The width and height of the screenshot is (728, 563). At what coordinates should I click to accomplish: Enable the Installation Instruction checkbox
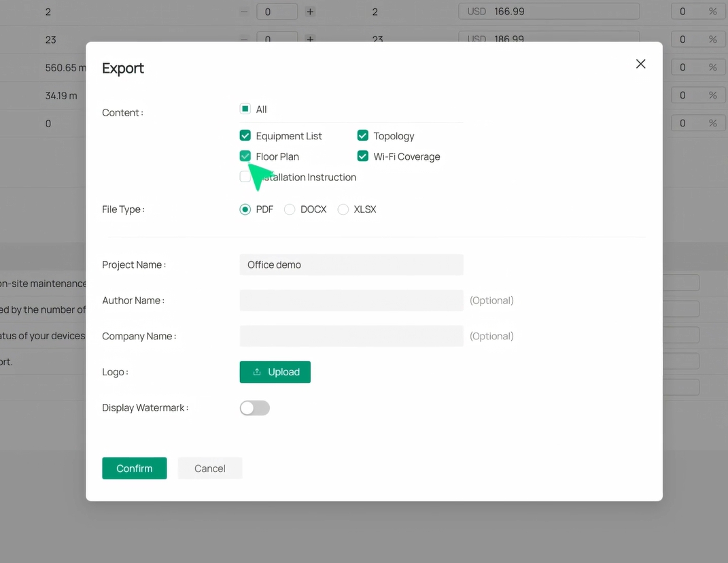coord(244,177)
